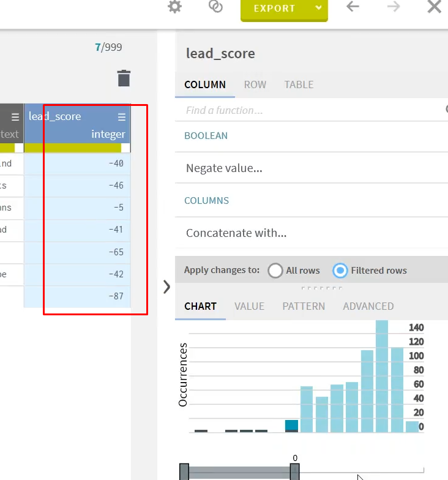
Task: Select the cell with value -42
Action: (77, 274)
